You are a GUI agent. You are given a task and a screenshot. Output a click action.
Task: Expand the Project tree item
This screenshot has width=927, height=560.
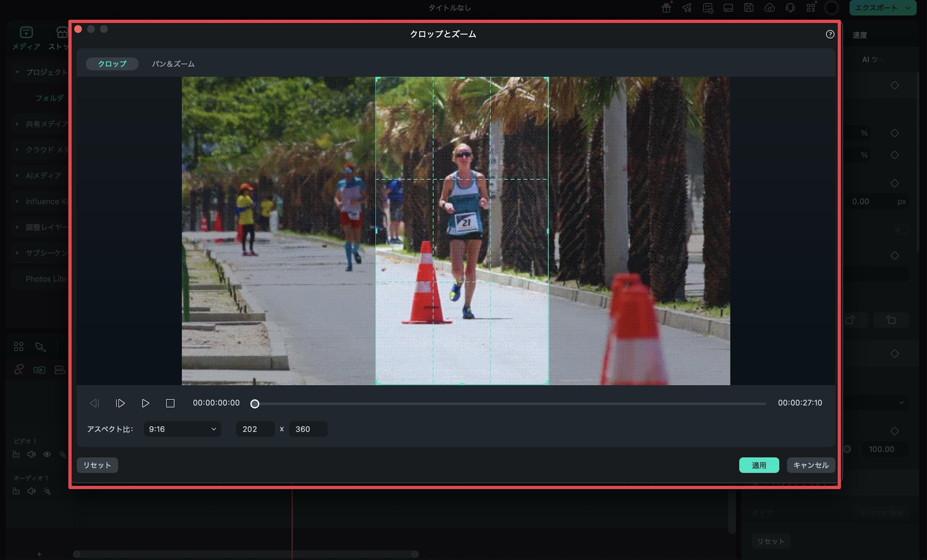[x=17, y=72]
